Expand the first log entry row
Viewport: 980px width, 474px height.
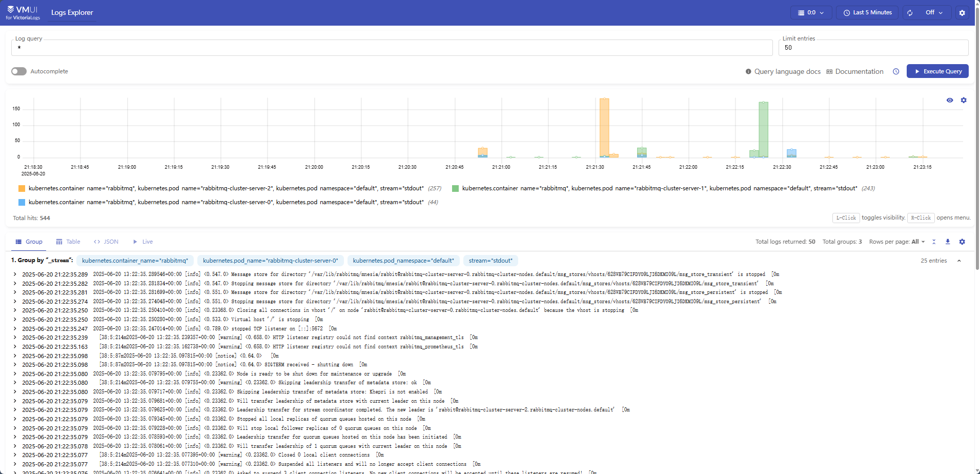coord(15,274)
